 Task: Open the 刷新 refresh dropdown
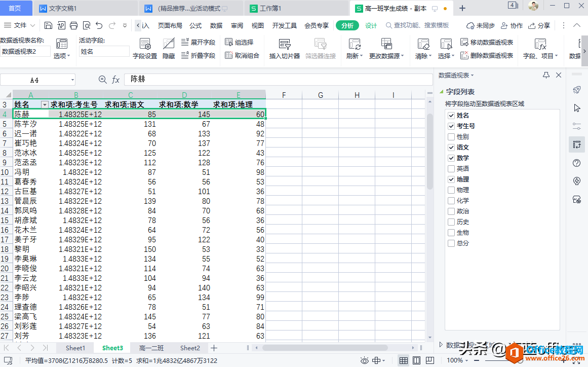(355, 49)
